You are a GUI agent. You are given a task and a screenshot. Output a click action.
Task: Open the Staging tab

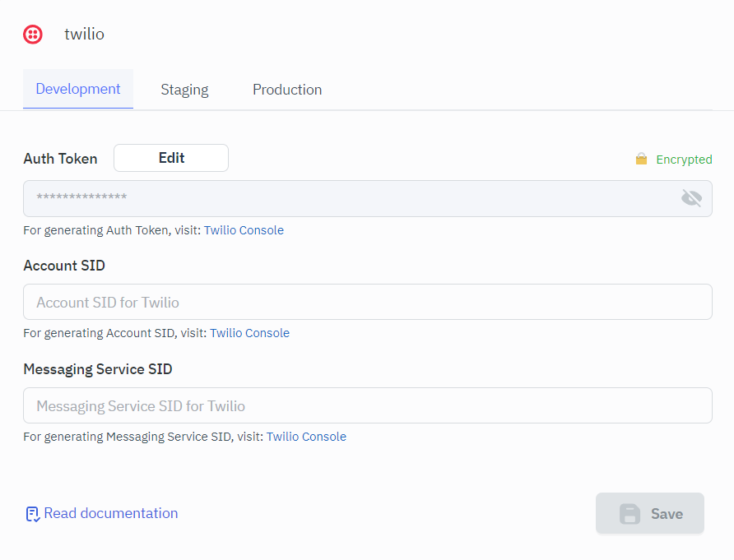184,90
